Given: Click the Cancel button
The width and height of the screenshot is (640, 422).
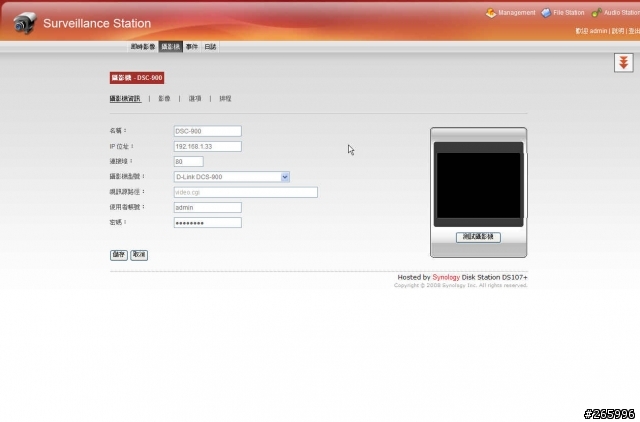Looking at the screenshot, I should [139, 255].
